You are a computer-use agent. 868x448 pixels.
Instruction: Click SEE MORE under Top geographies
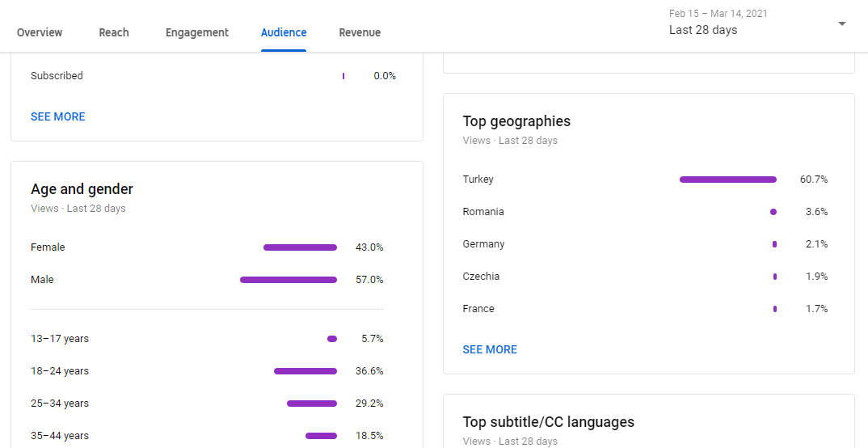pyautogui.click(x=490, y=350)
